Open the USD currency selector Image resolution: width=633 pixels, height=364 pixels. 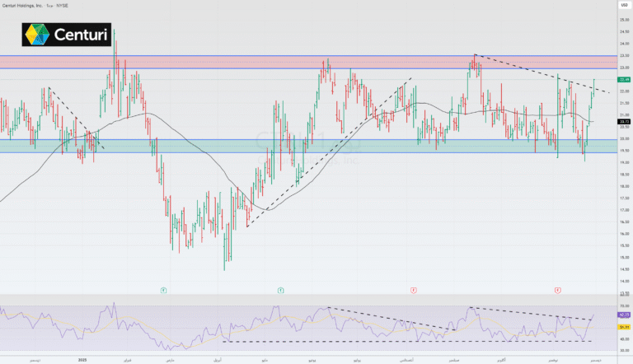[624, 4]
